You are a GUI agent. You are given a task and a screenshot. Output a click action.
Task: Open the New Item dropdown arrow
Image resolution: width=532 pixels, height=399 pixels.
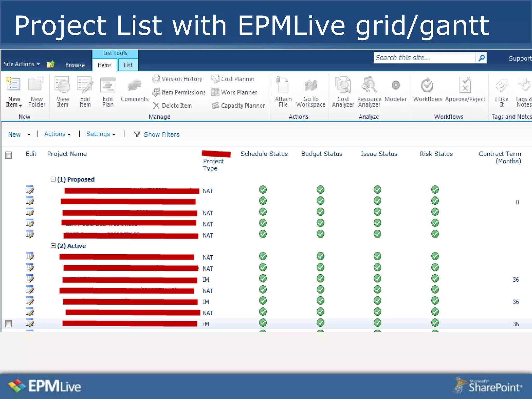point(20,105)
